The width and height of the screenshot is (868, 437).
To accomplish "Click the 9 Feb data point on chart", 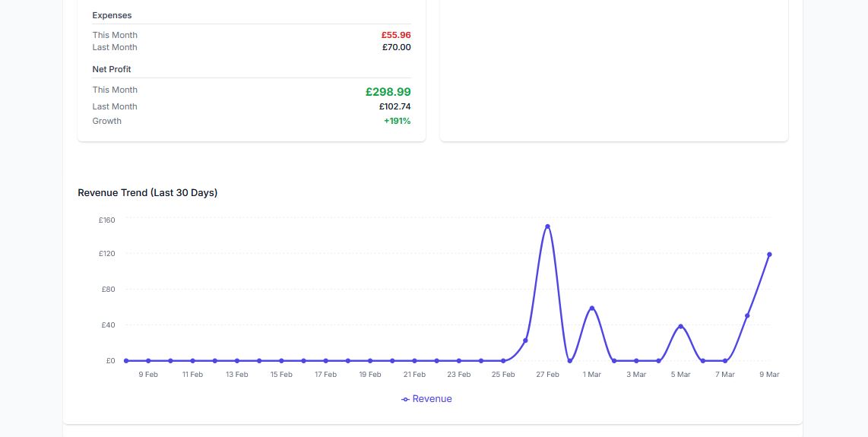I will click(148, 360).
